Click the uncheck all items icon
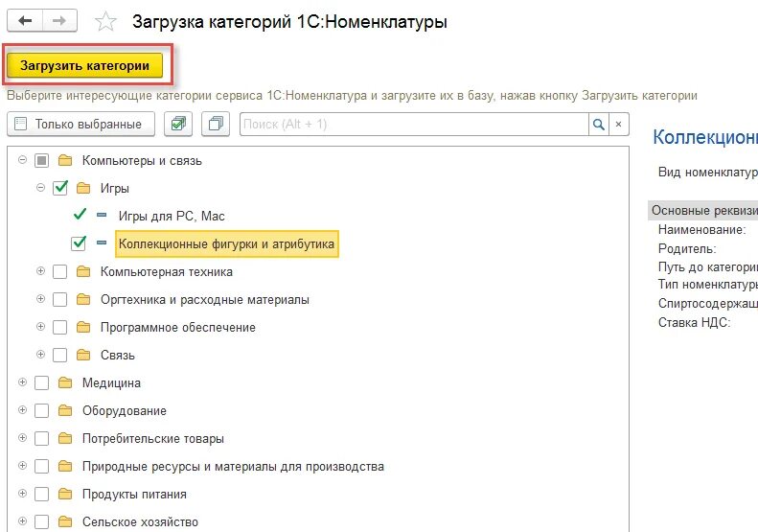 [x=216, y=125]
